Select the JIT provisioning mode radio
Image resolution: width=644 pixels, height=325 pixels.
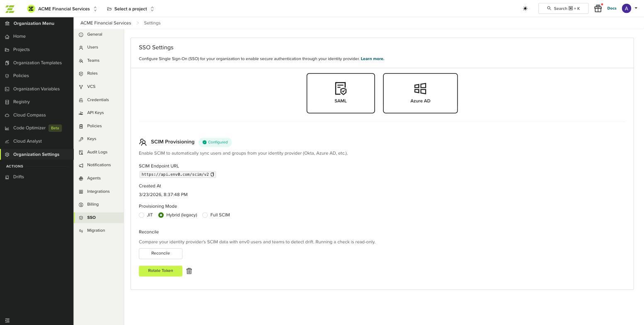coord(142,215)
